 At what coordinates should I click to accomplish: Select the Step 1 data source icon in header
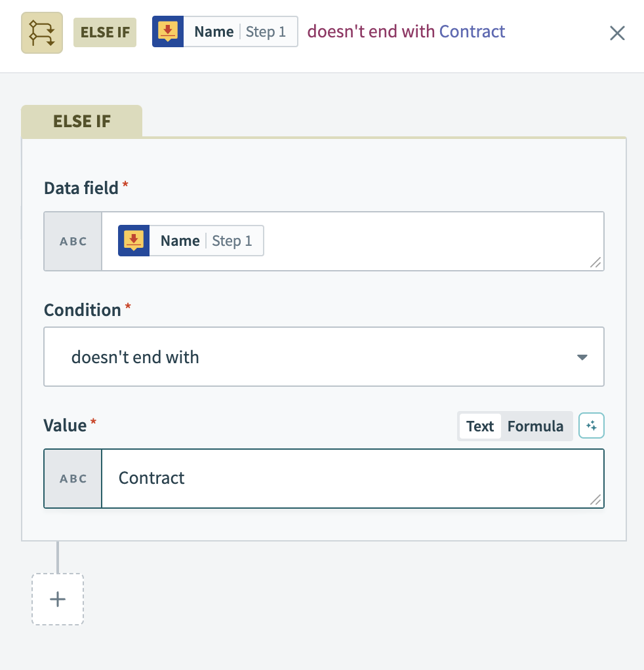coord(168,31)
